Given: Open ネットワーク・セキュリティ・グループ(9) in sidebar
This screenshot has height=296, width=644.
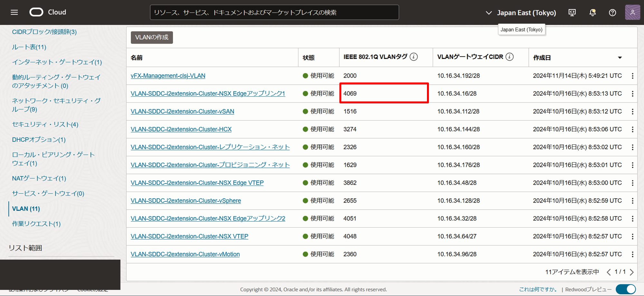Looking at the screenshot, I should pos(56,105).
